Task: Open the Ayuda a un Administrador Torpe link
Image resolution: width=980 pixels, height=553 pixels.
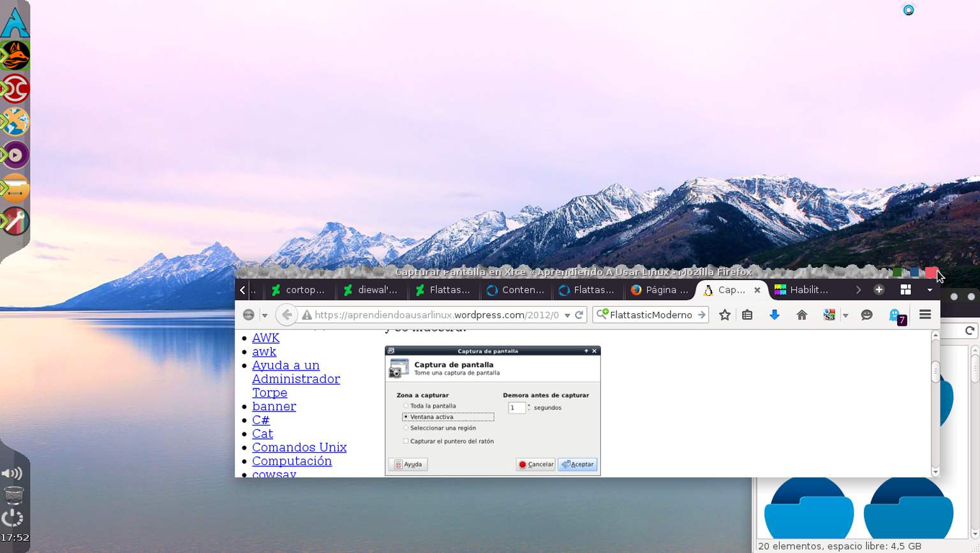Action: [296, 379]
